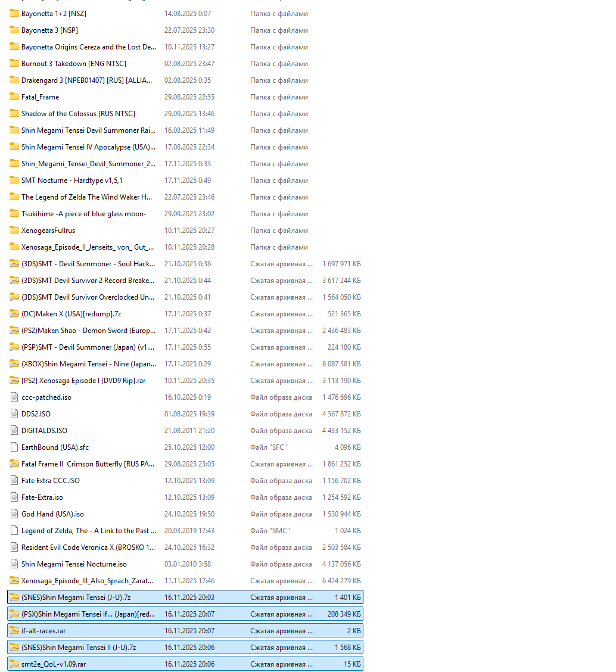
Task: Click date 03.01.2010 3:58 of Nocturne.iso
Action: tap(188, 564)
